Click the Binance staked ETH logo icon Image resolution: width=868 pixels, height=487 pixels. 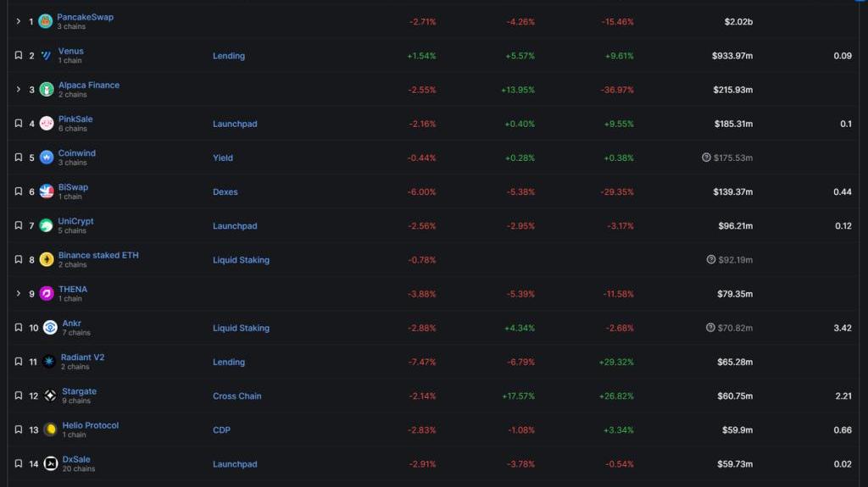47,259
